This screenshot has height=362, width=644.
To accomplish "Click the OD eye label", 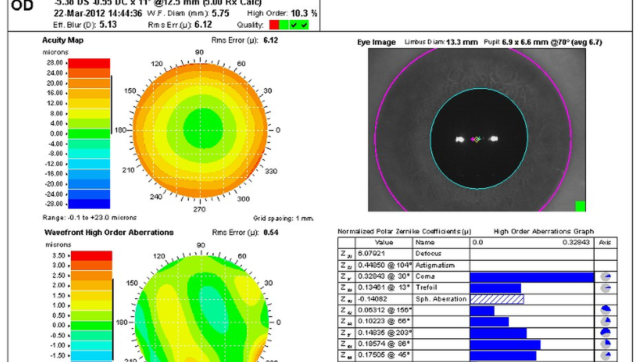I will 22,5.
